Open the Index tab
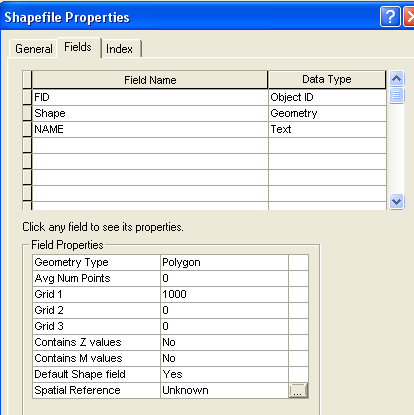414x415 pixels. [120, 49]
